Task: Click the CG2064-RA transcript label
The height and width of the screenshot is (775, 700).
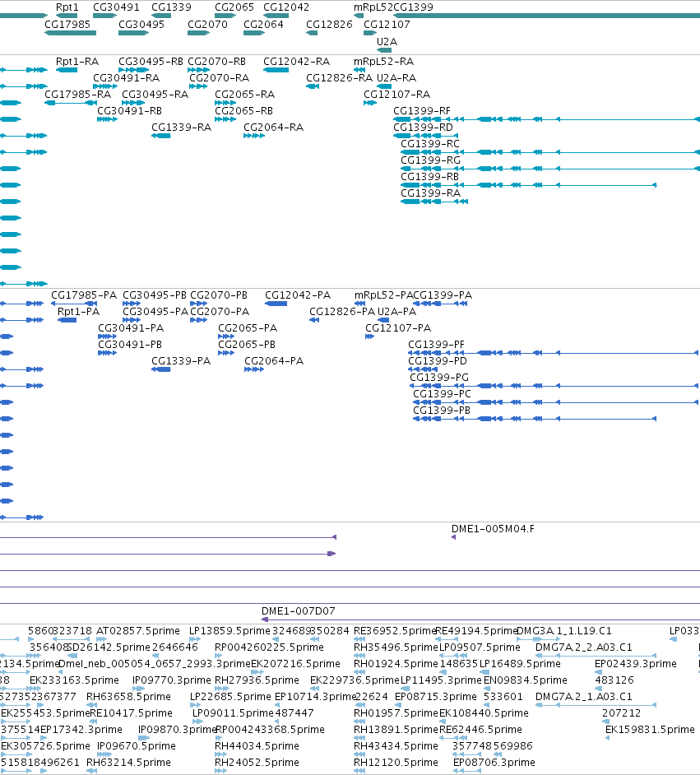Action: 274,127
